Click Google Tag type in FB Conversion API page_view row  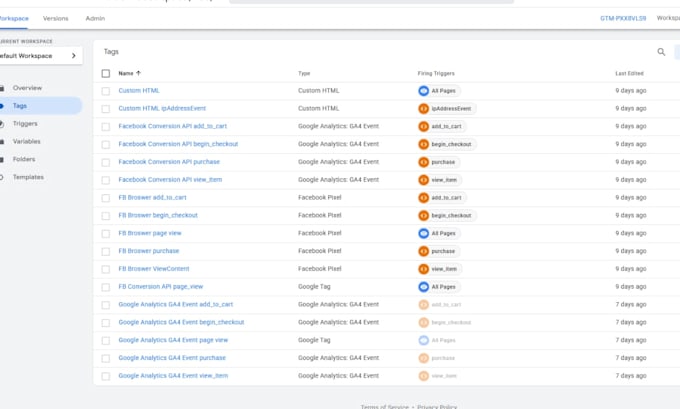(314, 287)
